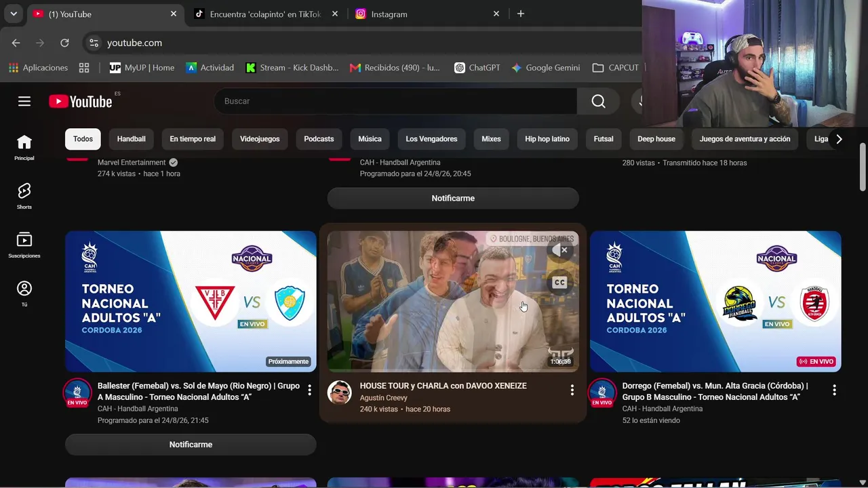Open options for Dorrego vs. Alta Gracia
Screen dimensions: 868x488
tap(834, 390)
